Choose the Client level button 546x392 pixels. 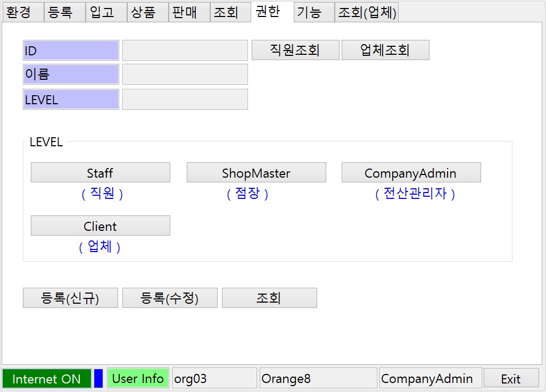click(x=100, y=226)
